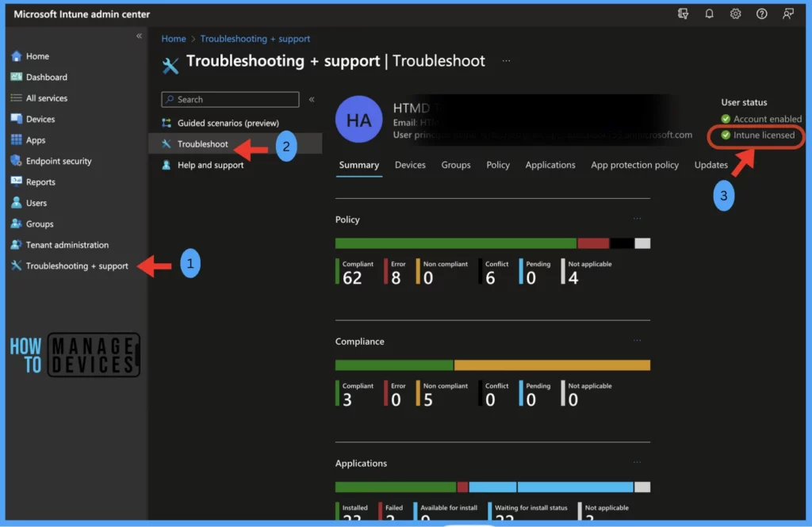Open the Compliance section ellipsis menu
The image size is (812, 527).
[x=637, y=341]
